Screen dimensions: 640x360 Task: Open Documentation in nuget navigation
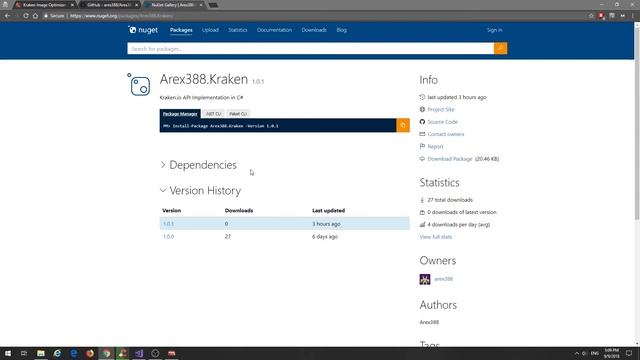click(274, 30)
